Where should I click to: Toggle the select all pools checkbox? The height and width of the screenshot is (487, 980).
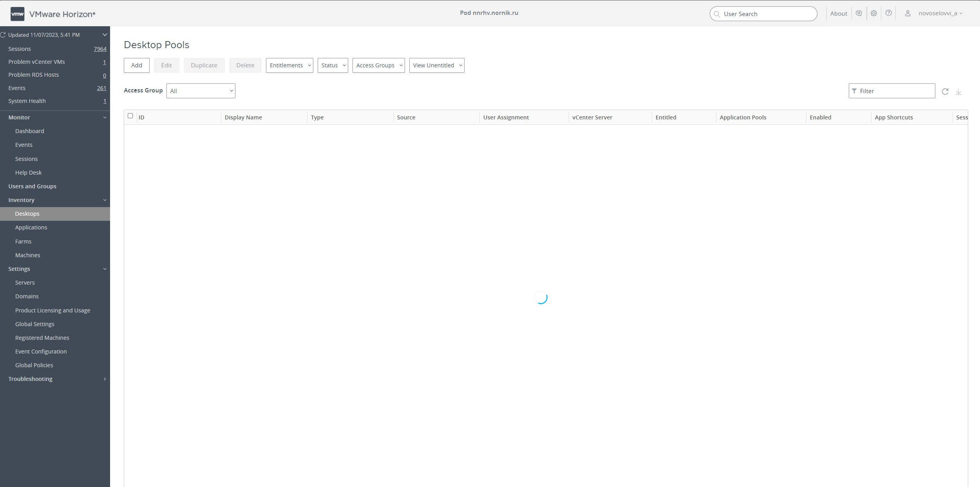click(x=130, y=116)
